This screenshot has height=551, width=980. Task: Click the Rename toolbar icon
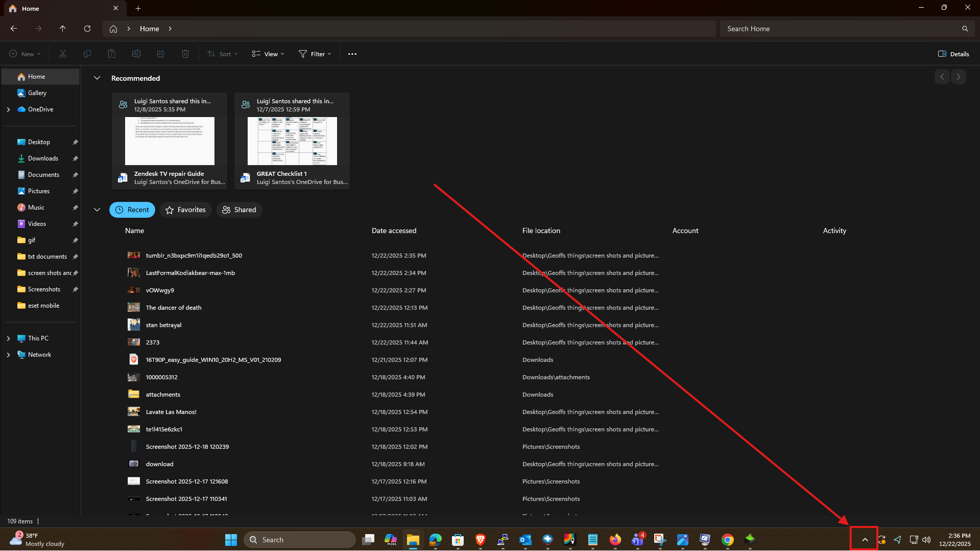(136, 54)
